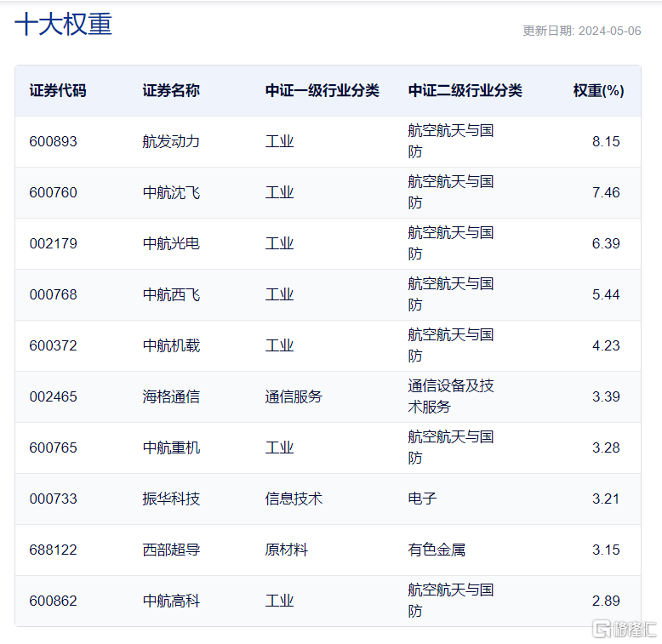Select stock code 600862

(54, 601)
